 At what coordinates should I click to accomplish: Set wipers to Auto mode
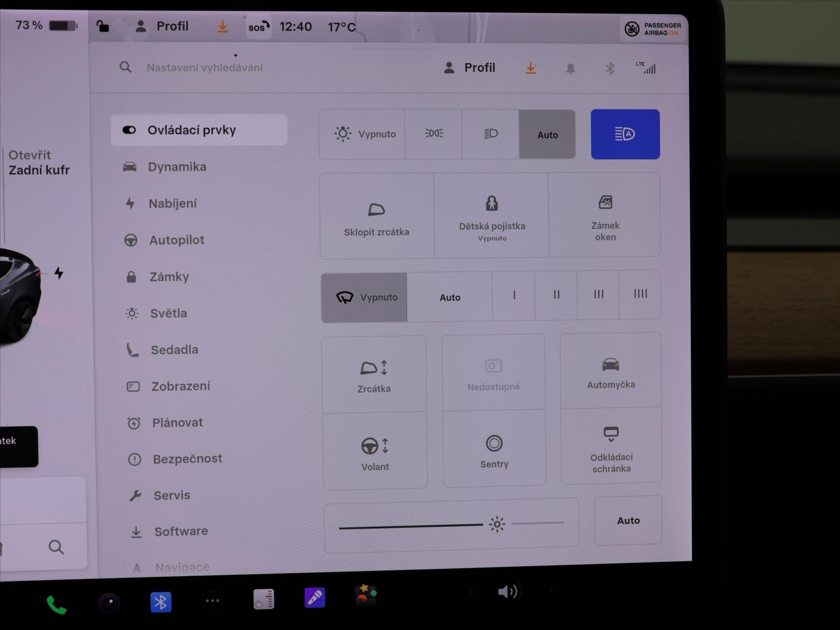point(449,297)
